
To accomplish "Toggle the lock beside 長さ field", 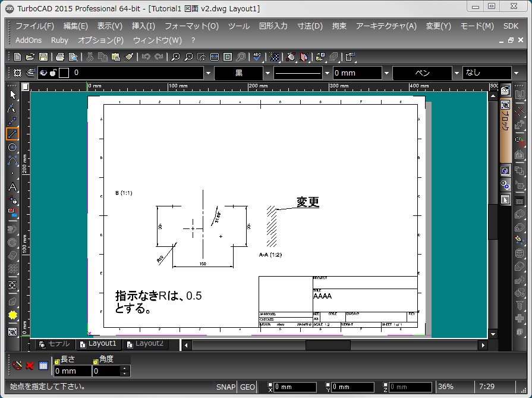I will pyautogui.click(x=57, y=361).
